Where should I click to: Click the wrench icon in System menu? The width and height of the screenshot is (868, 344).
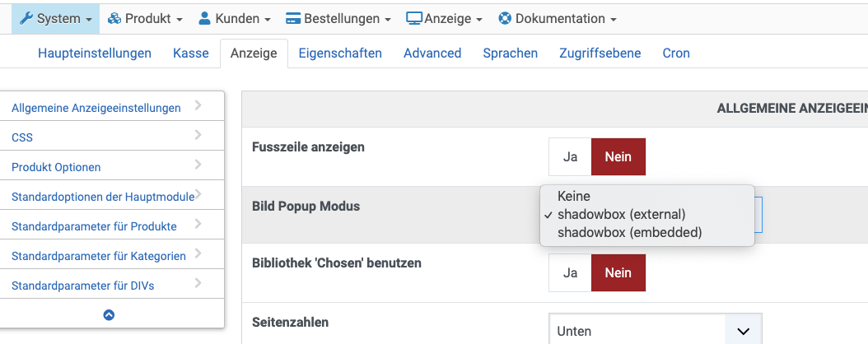coord(26,18)
